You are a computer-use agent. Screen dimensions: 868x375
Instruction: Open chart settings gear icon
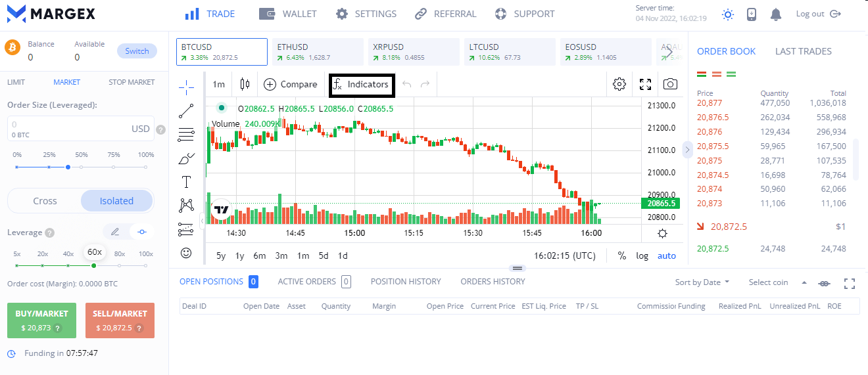pyautogui.click(x=619, y=84)
